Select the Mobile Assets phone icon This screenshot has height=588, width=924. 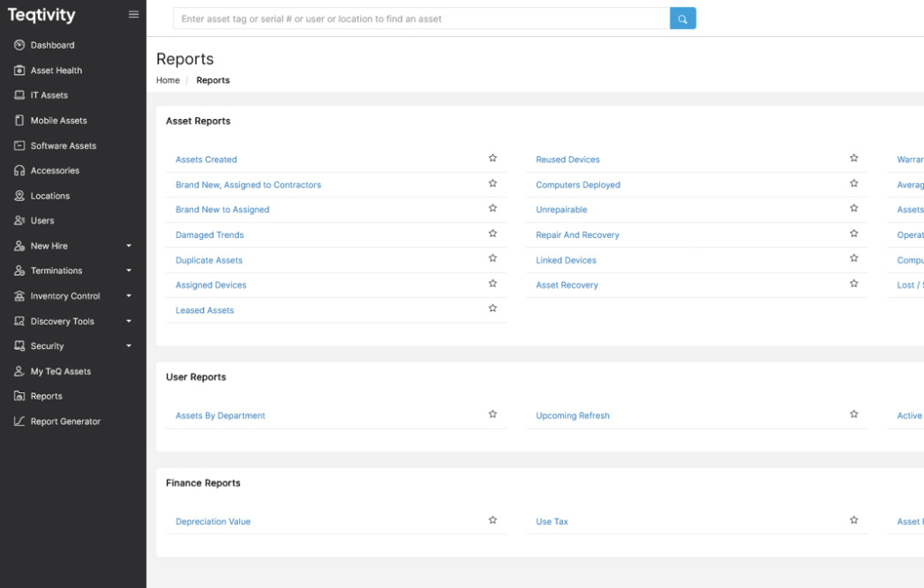pos(19,120)
